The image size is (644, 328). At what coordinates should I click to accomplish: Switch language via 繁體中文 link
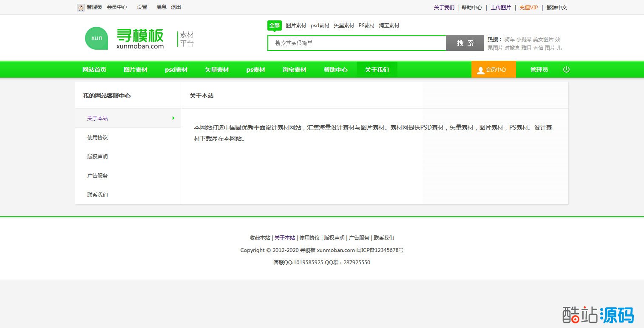tap(556, 8)
